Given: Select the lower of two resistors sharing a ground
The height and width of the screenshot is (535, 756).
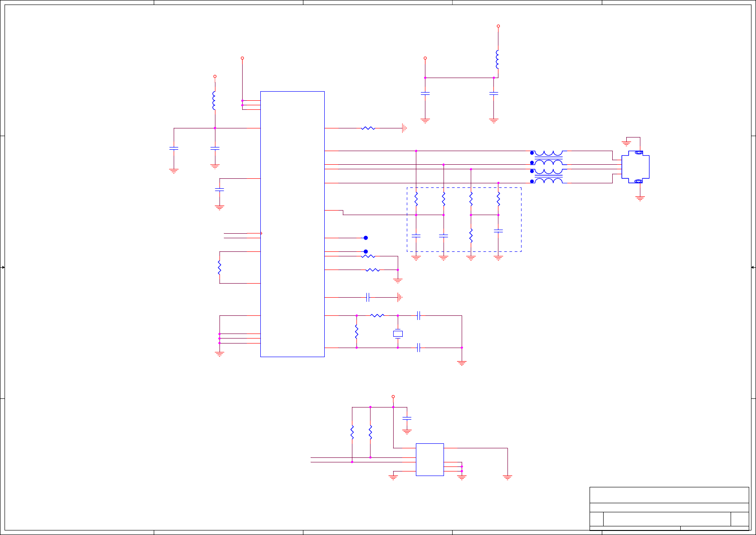Looking at the screenshot, I should 373,270.
